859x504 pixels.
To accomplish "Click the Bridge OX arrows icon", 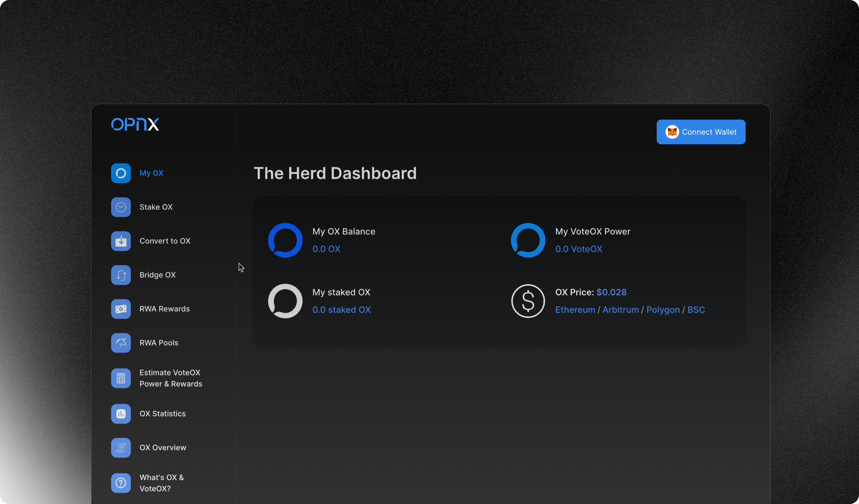I will click(121, 275).
